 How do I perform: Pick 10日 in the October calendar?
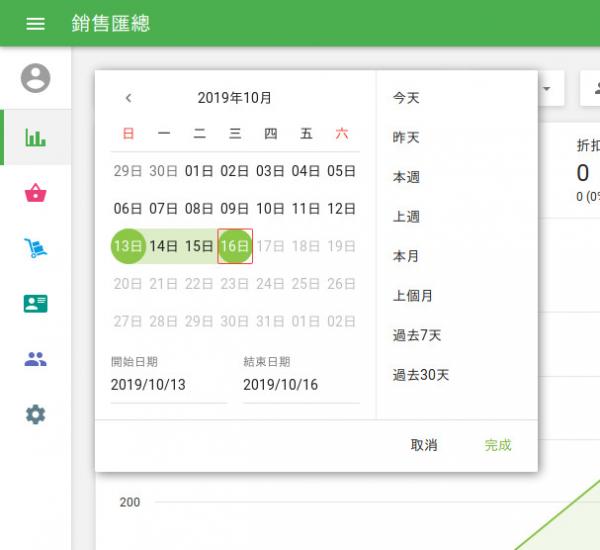pos(270,209)
